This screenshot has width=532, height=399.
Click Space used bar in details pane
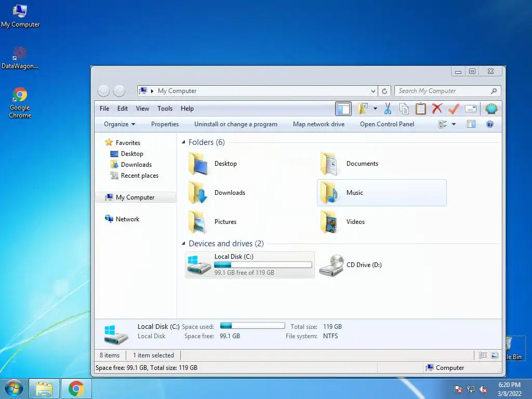[252, 326]
